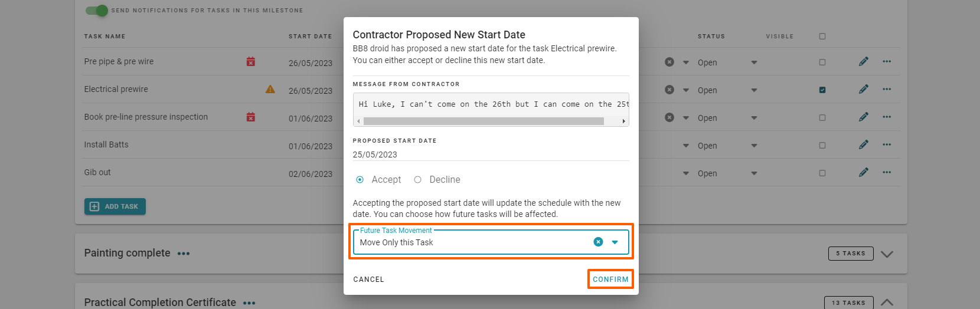Click the warning triangle icon on Electrical prewire
The image size is (980, 309).
click(x=270, y=90)
